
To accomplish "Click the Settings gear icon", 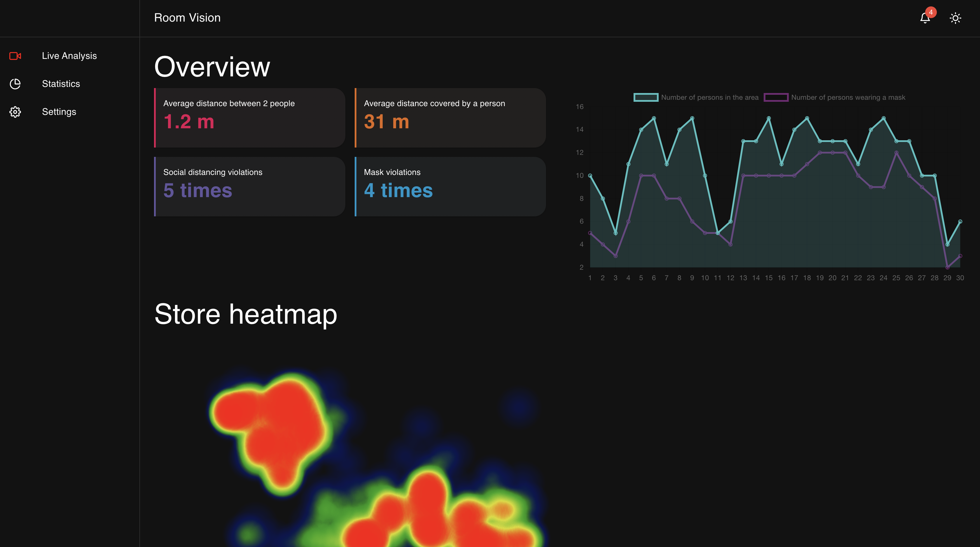I will pos(15,112).
